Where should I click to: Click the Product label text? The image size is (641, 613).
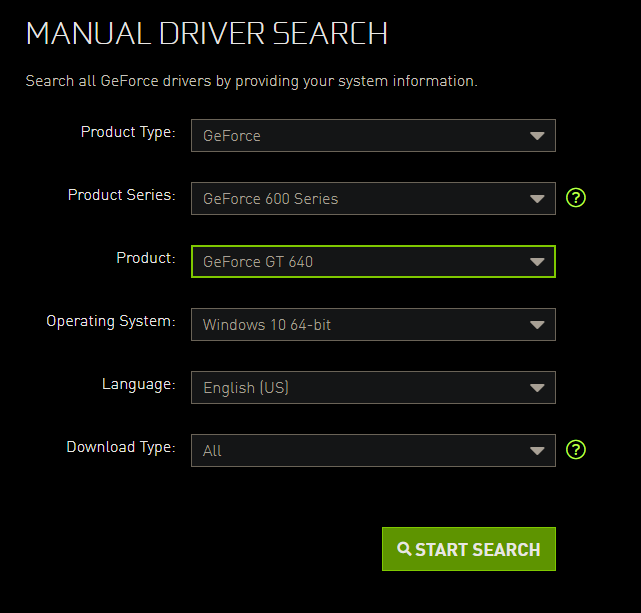click(x=145, y=258)
